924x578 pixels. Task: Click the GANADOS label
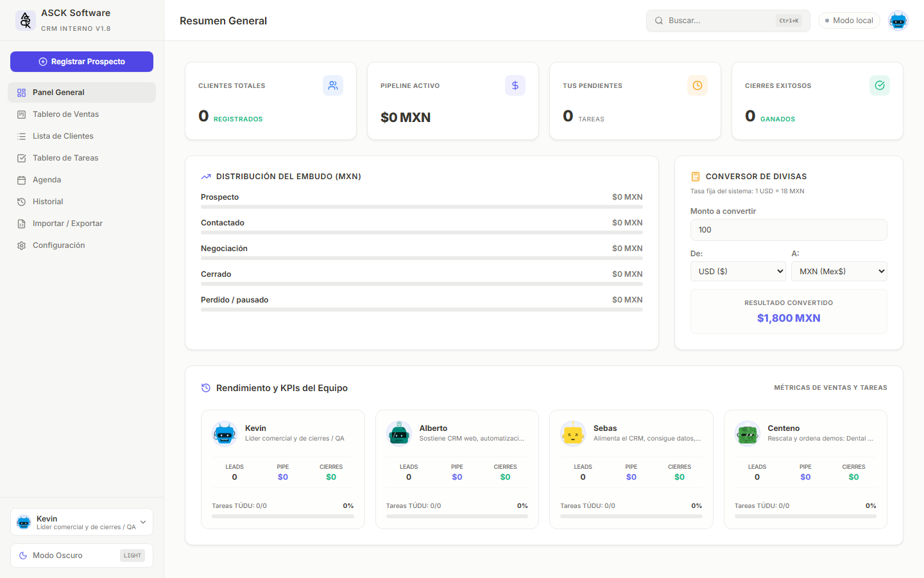[x=778, y=119]
